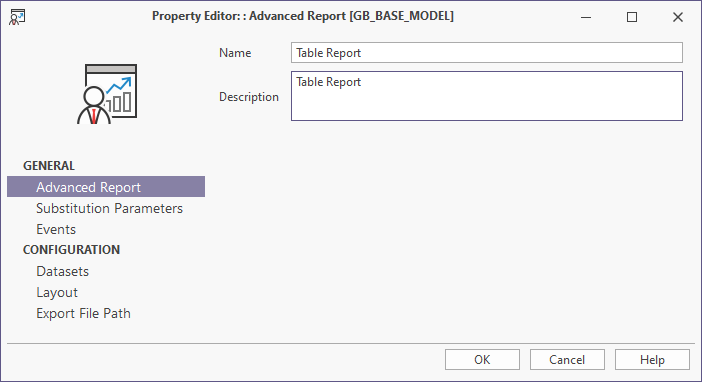Open the Export File Path page
Image resolution: width=702 pixels, height=382 pixels.
(83, 313)
